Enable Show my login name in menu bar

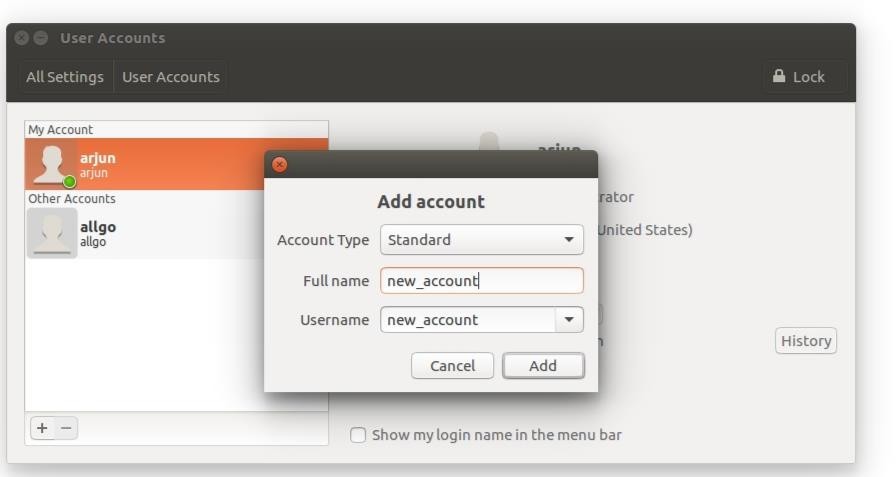(x=358, y=435)
